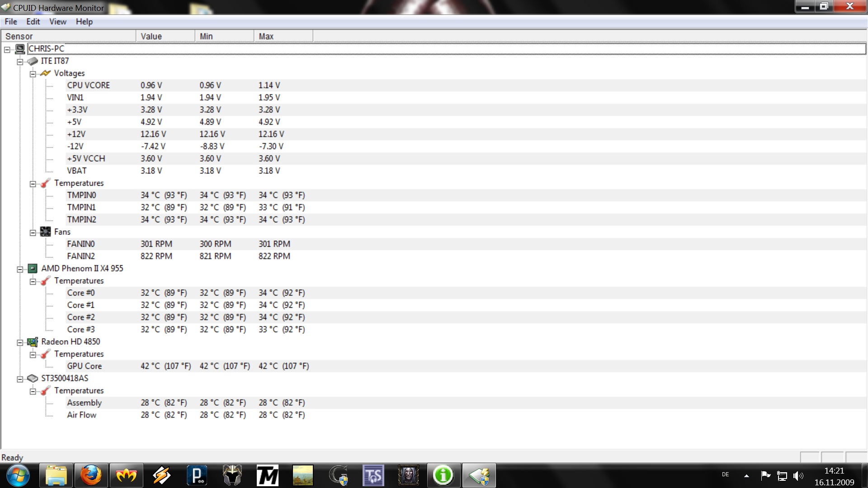Click the CPU icon beside AMD Phenom II
Image resolution: width=868 pixels, height=488 pixels.
33,268
